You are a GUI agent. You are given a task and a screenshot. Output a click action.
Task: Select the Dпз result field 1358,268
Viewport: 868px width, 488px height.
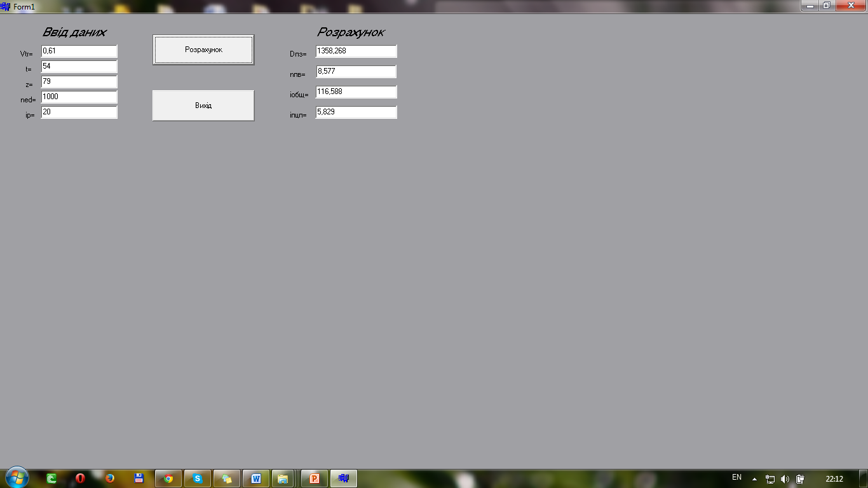click(x=356, y=51)
